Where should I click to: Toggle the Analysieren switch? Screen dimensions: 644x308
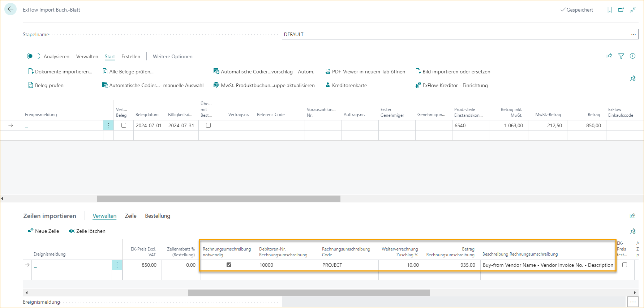[33, 56]
